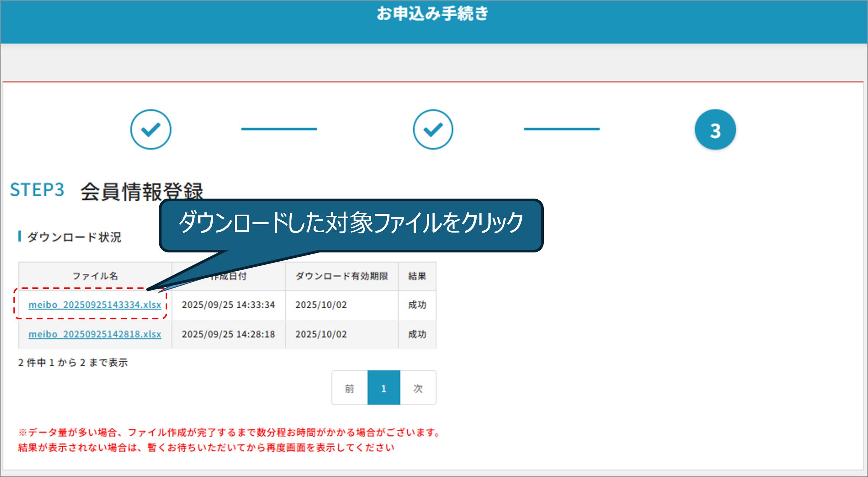Click the step 3 number circle
The height and width of the screenshot is (477, 868).
pos(715,129)
